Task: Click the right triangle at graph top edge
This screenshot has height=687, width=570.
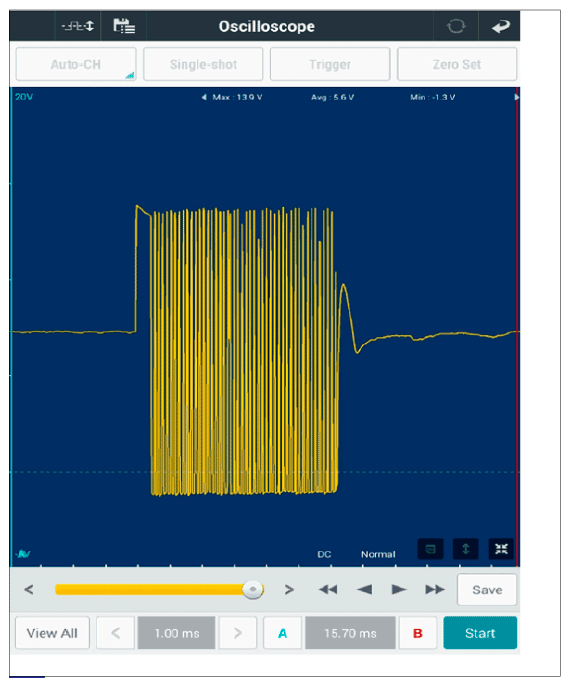Action: (516, 97)
